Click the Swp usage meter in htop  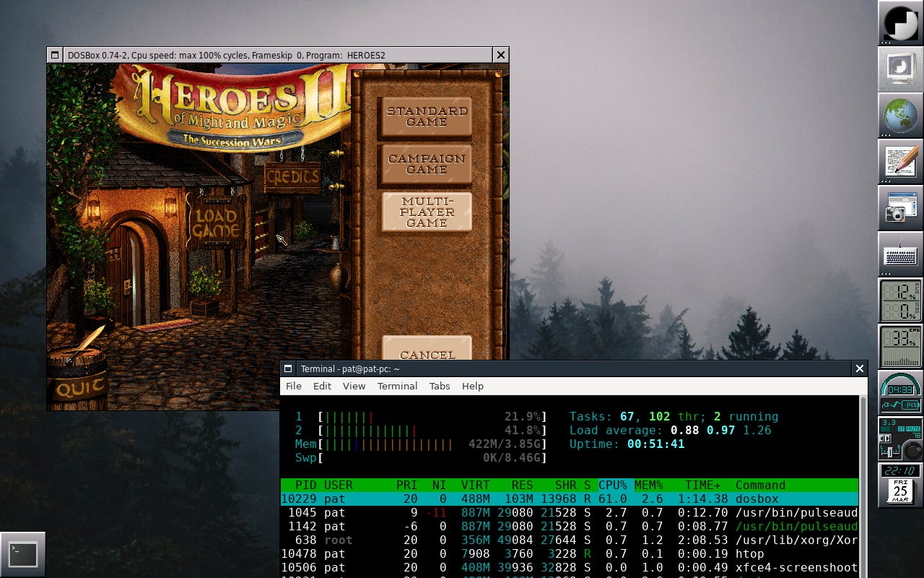421,457
